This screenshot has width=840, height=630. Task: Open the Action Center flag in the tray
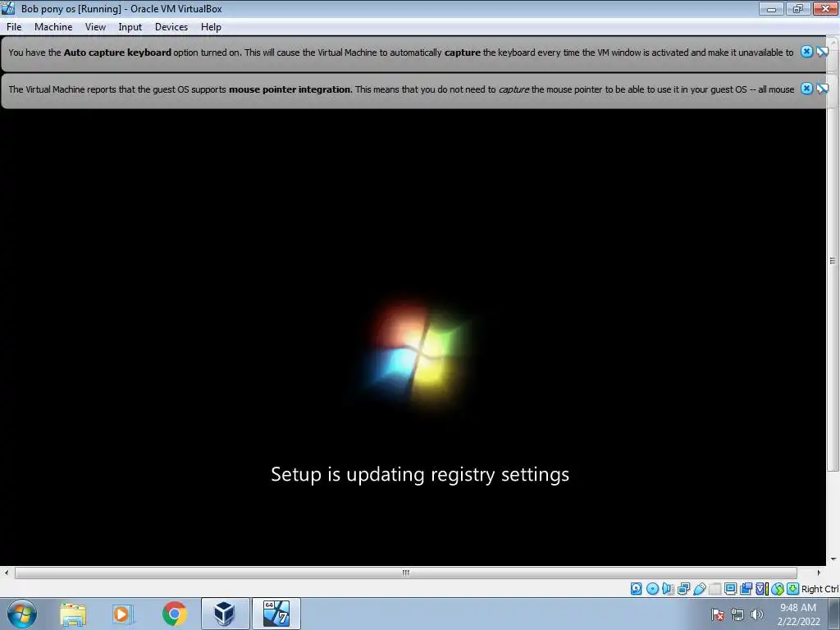click(x=718, y=614)
